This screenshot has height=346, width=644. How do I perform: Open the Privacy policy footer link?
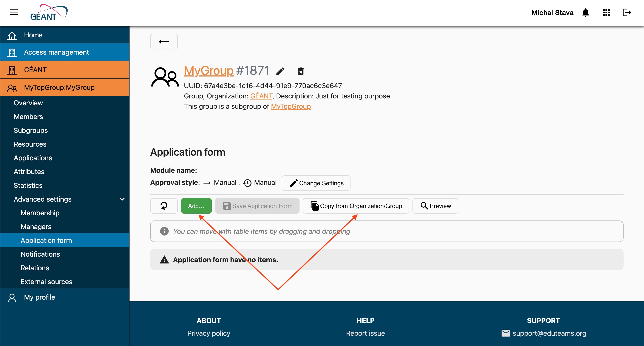tap(208, 333)
